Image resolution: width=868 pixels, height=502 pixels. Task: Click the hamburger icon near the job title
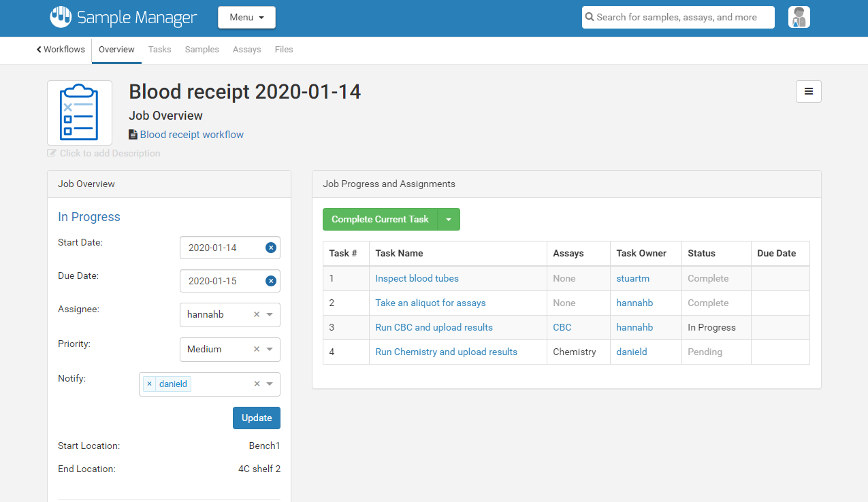point(808,91)
